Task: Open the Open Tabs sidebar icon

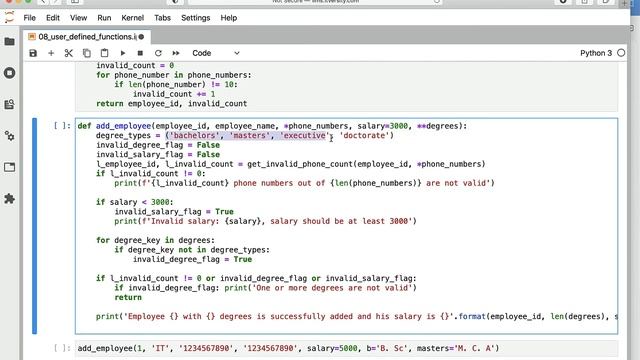Action: (x=9, y=167)
